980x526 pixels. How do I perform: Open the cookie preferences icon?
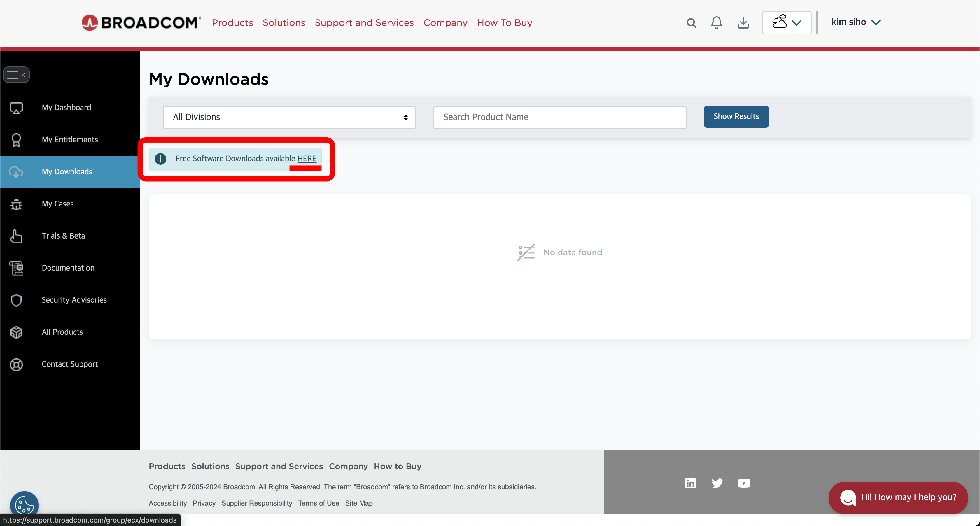tap(24, 504)
